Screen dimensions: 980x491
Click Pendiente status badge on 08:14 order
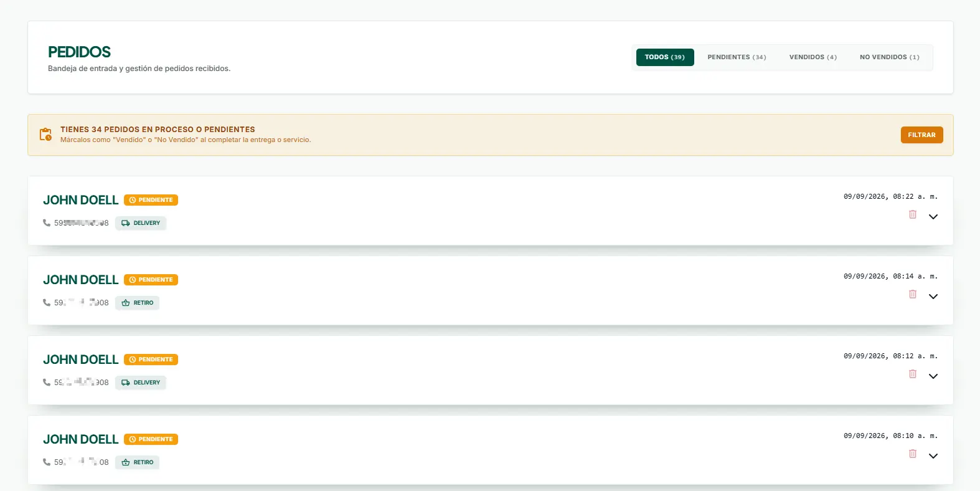point(151,280)
